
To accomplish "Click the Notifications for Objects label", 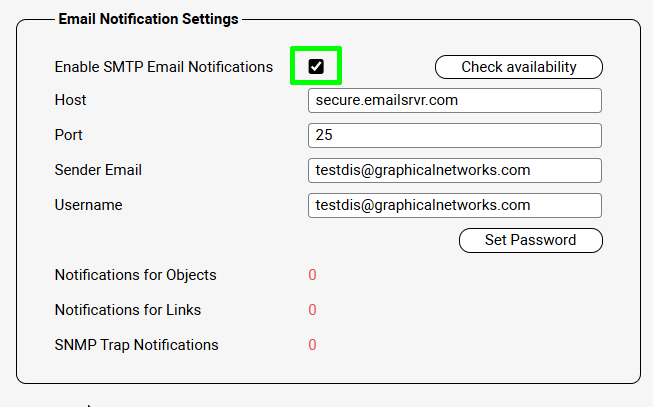I will pos(135,275).
